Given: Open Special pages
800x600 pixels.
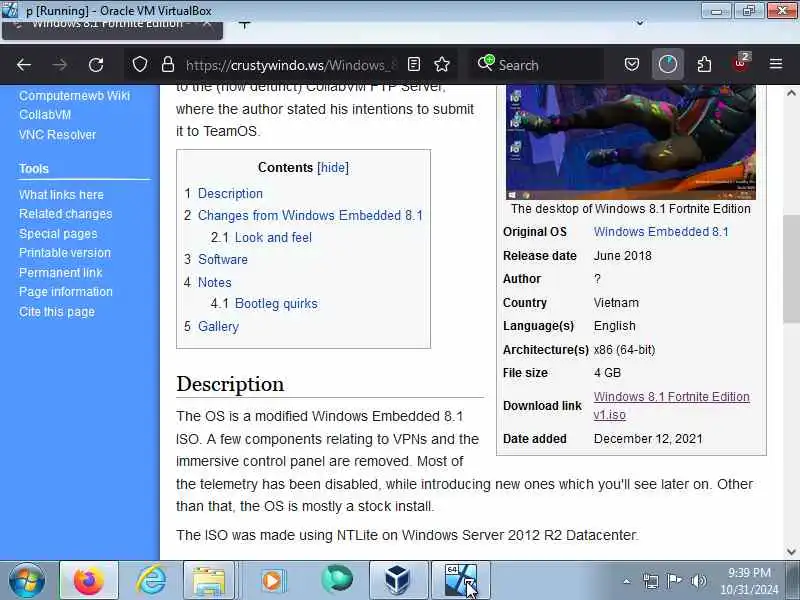Looking at the screenshot, I should tap(58, 234).
